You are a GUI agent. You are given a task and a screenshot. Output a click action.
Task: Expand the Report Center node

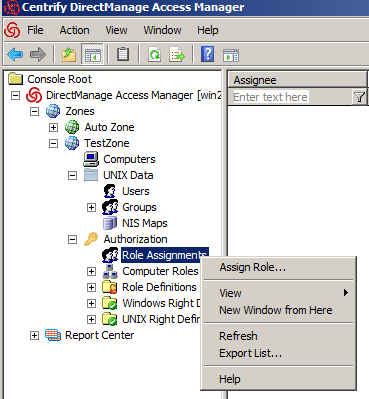pyautogui.click(x=34, y=335)
